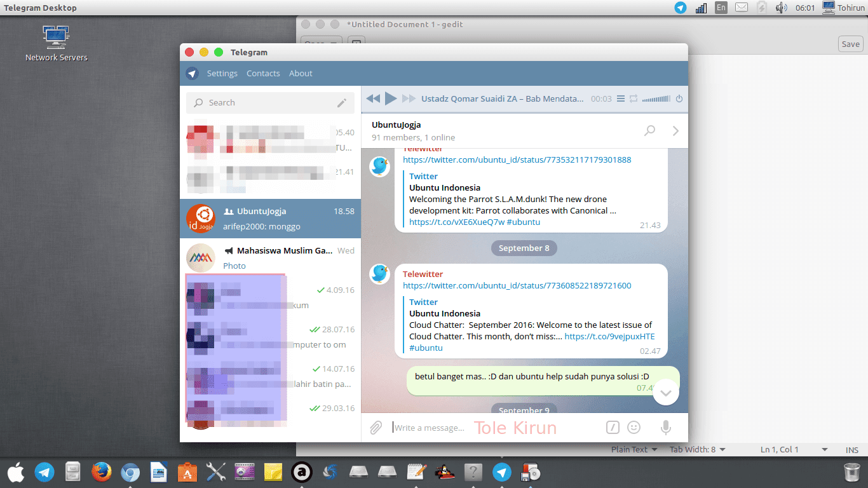Click the 06:01 clock in top panel
This screenshot has height=488, width=868.
tap(804, 8)
